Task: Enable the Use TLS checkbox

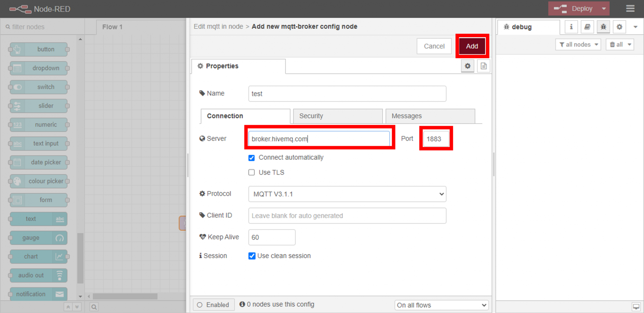Action: click(x=252, y=173)
